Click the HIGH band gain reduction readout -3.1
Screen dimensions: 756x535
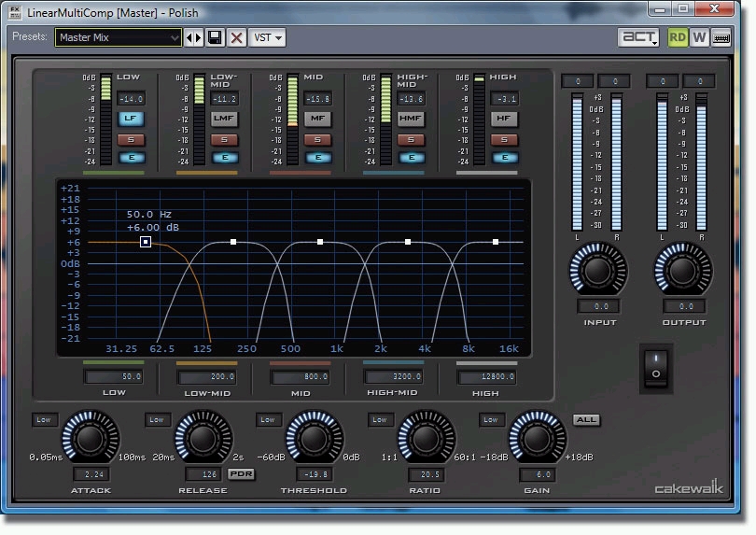[505, 99]
